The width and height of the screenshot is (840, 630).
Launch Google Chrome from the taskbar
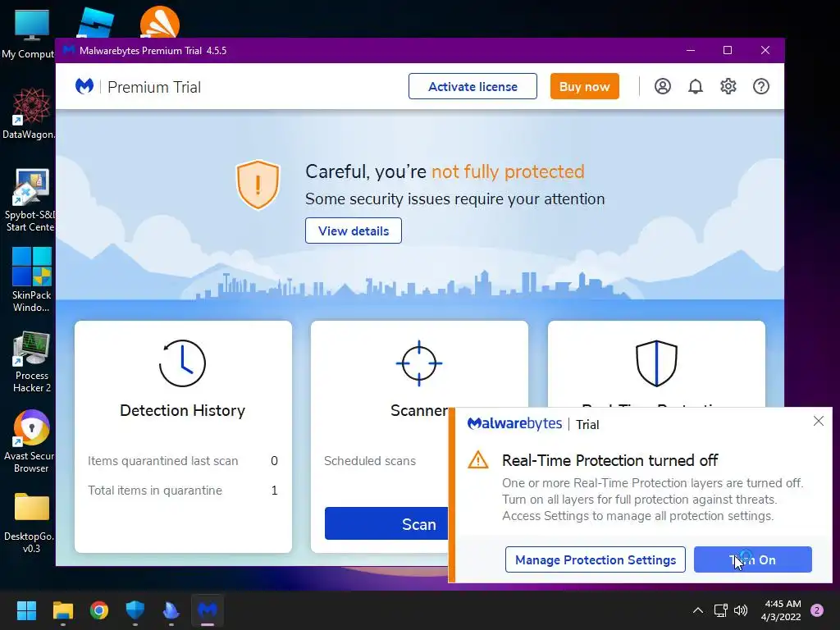(x=99, y=610)
